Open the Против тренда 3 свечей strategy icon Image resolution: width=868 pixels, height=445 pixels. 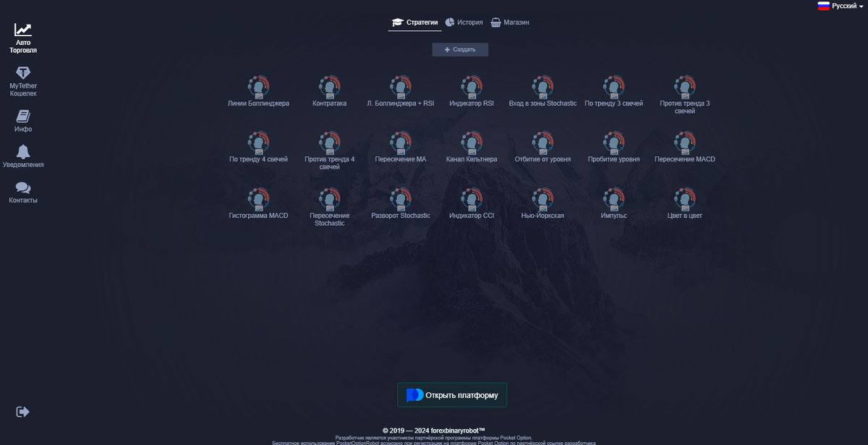coord(685,87)
